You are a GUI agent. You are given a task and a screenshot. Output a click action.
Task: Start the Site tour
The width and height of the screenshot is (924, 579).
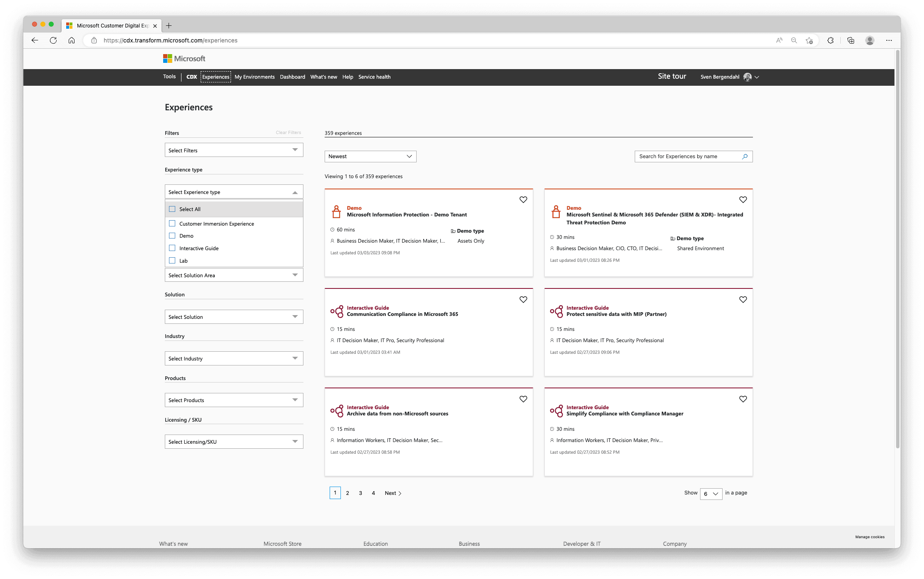[x=672, y=76]
